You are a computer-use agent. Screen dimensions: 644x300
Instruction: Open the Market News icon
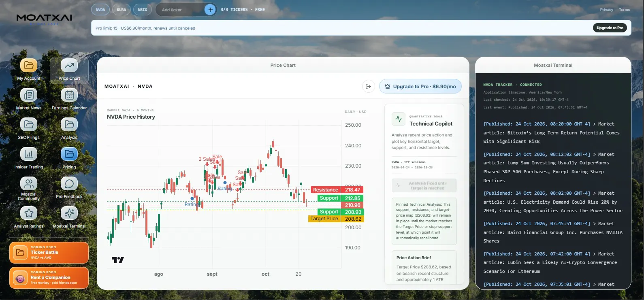click(29, 95)
